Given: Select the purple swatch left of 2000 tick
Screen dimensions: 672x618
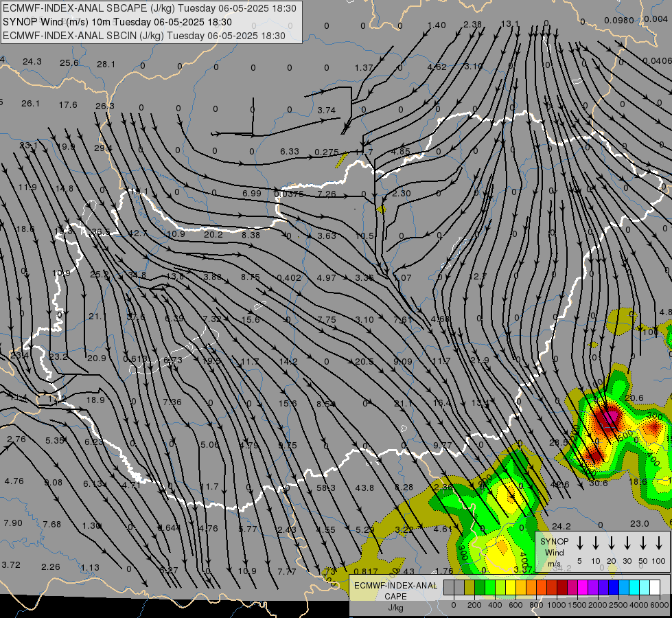Looking at the screenshot, I should pyautogui.click(x=592, y=587).
